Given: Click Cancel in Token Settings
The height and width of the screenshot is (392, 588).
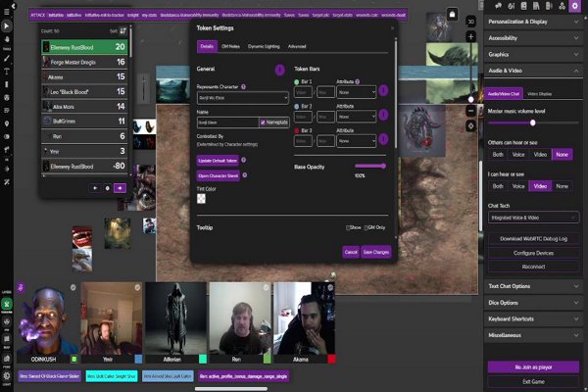Looking at the screenshot, I should tap(351, 252).
